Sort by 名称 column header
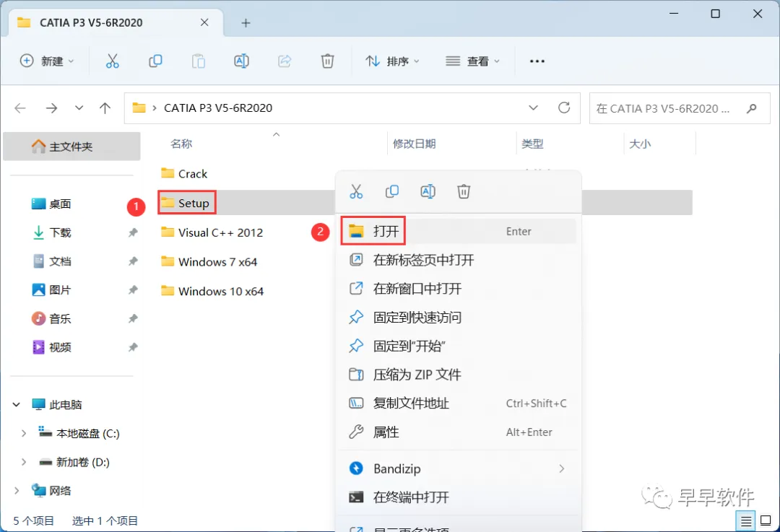The width and height of the screenshot is (780, 532). tap(181, 144)
